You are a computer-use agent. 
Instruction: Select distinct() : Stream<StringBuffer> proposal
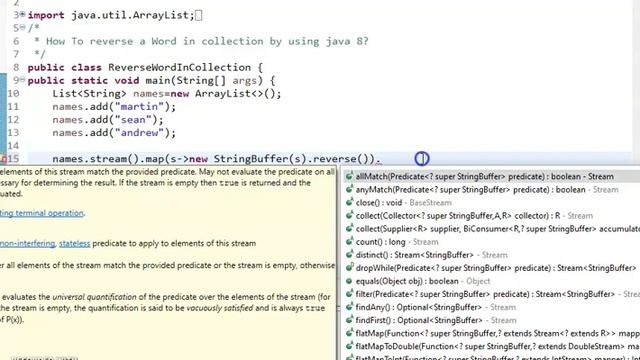click(x=491, y=255)
